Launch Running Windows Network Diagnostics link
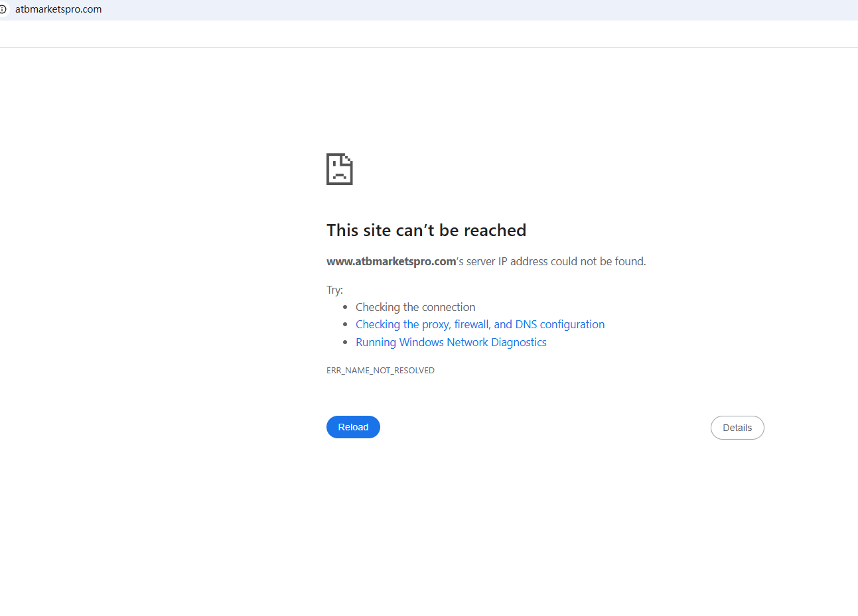858x616 pixels. coord(451,342)
